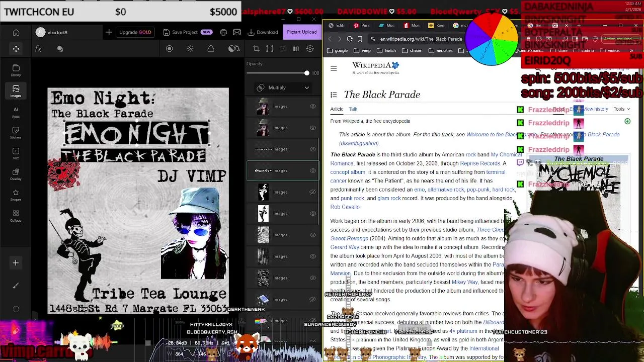This screenshot has width=644, height=362.
Task: Switch to the Pinterest browser tab
Action: 362,25
